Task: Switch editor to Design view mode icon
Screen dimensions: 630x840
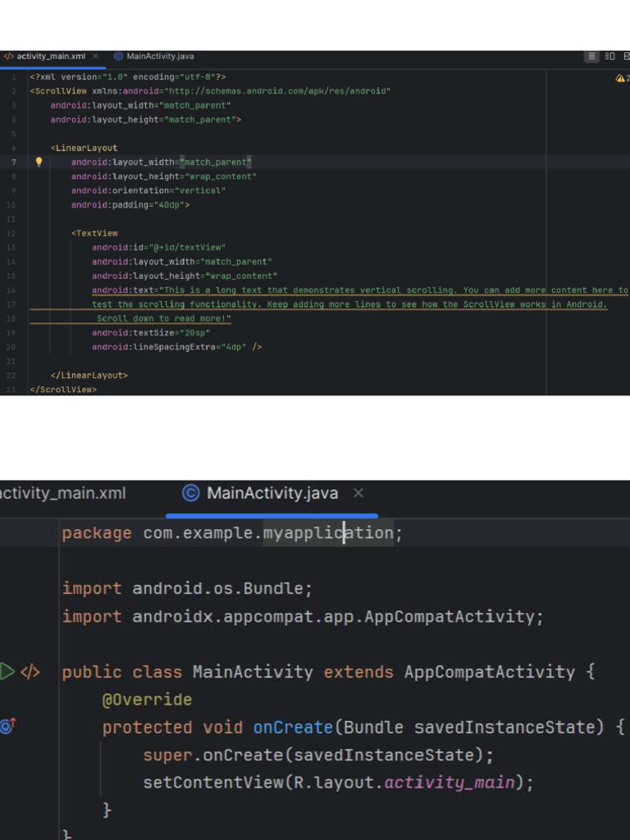Action: 626,57
